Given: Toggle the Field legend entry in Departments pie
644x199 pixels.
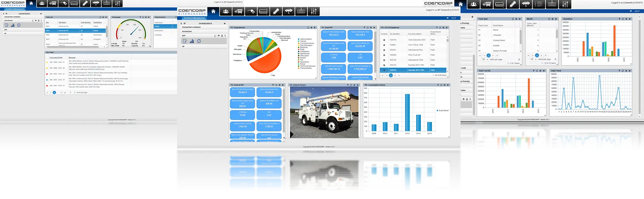Looking at the screenshot, I should click(x=301, y=50).
